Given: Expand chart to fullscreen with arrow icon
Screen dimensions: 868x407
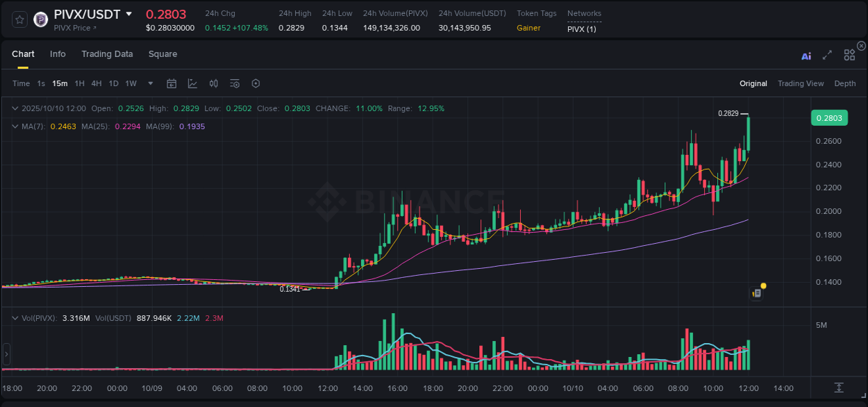Looking at the screenshot, I should (827, 55).
